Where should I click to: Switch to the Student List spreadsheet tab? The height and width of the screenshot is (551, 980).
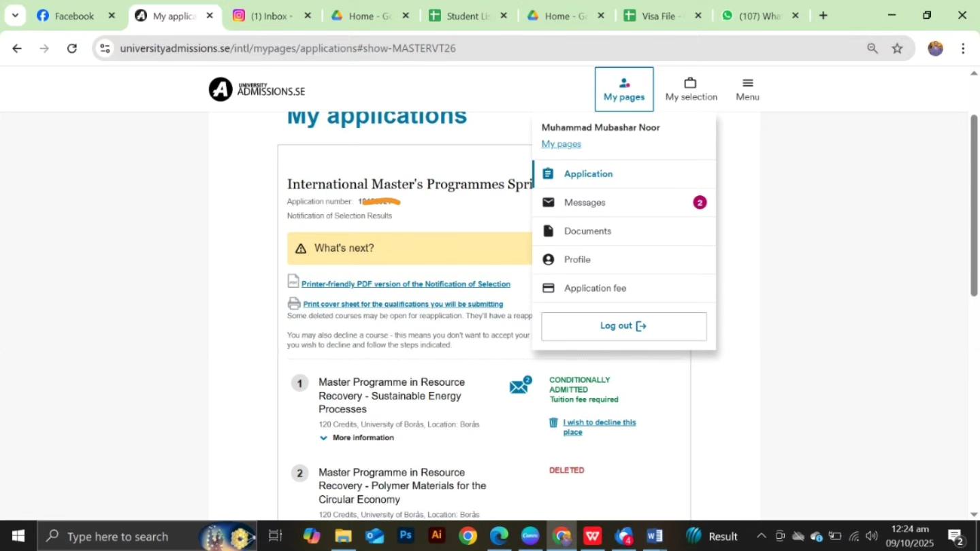(468, 16)
